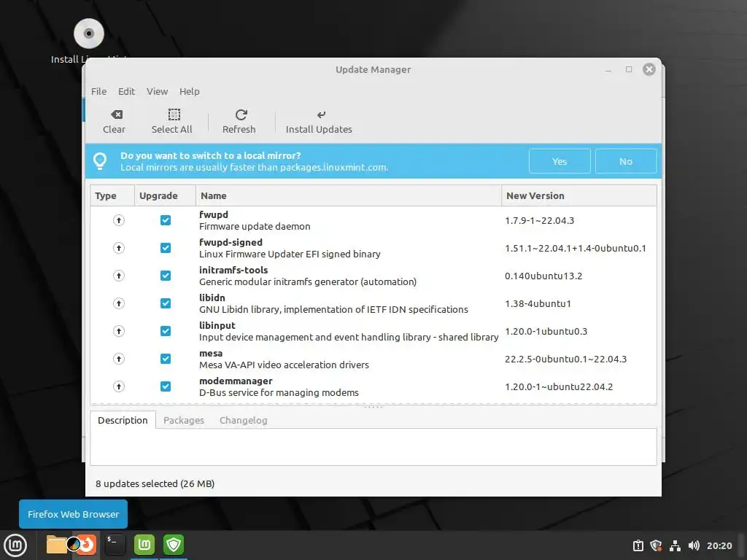The image size is (747, 560).
Task: Switch to the Packages tab
Action: coord(183,420)
